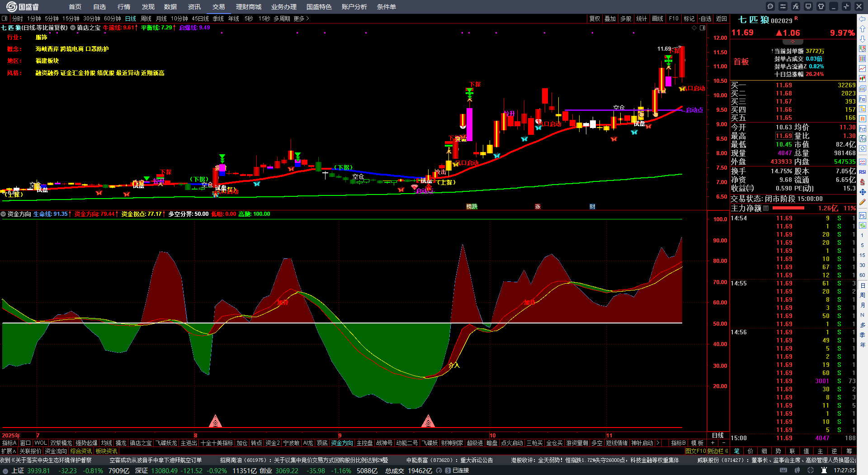Click the up arrow icon in right sidebar
The height and width of the screenshot is (475, 868).
tap(863, 28)
